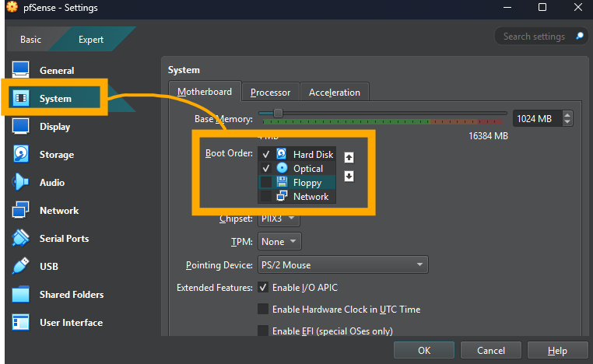Viewport: 593px width, 364px height.
Task: Open the TPM None dropdown
Action: (x=279, y=242)
